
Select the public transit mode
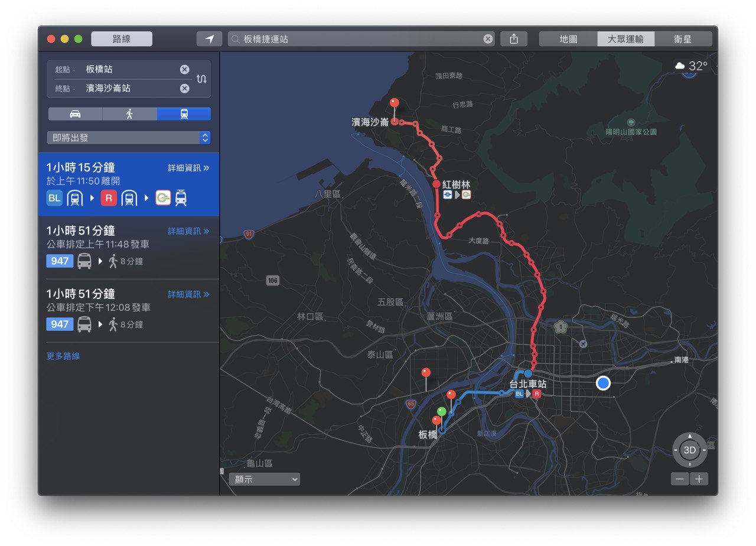click(x=184, y=114)
